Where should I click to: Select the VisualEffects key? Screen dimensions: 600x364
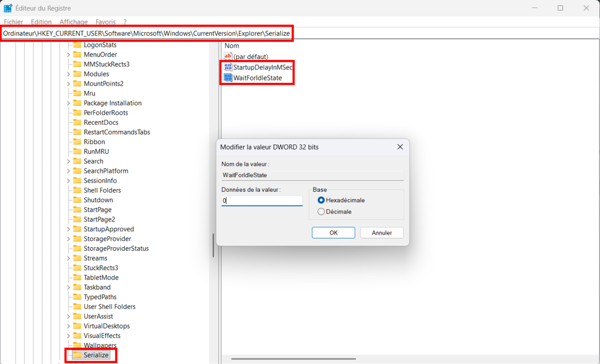point(102,336)
